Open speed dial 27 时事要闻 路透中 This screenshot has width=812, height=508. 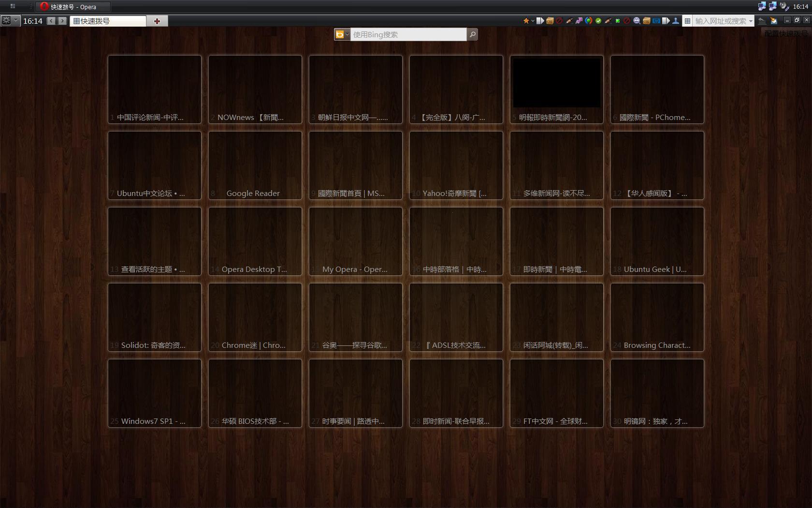click(x=356, y=393)
